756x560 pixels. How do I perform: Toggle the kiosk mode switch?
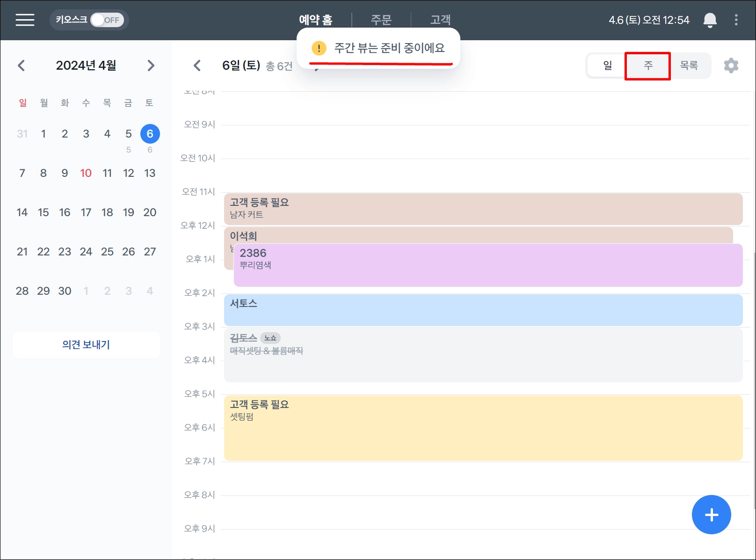[107, 20]
